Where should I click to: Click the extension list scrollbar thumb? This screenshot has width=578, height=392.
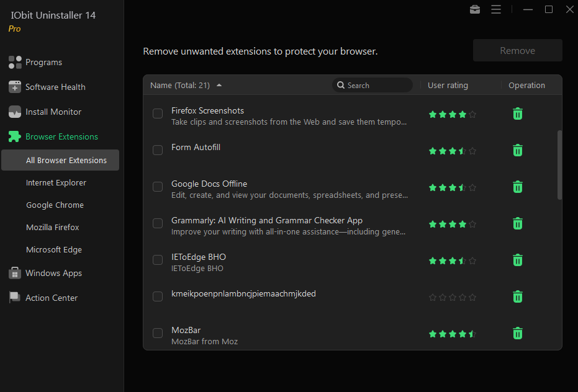[x=559, y=165]
